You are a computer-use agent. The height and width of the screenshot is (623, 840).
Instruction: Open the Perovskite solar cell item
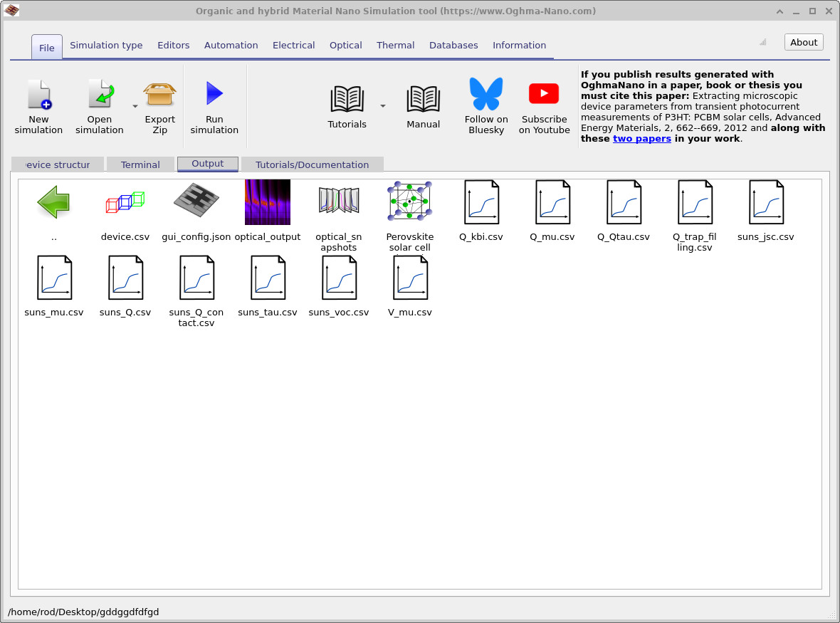(410, 202)
